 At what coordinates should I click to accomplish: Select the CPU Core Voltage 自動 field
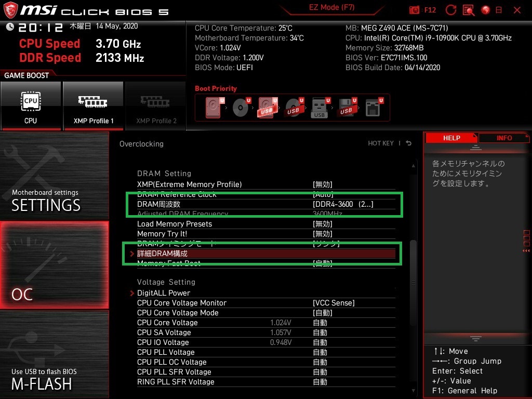click(x=320, y=322)
